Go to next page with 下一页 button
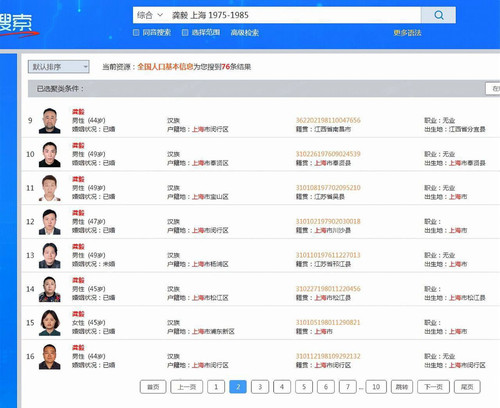Screen dimensions: 500x408 coord(433,387)
